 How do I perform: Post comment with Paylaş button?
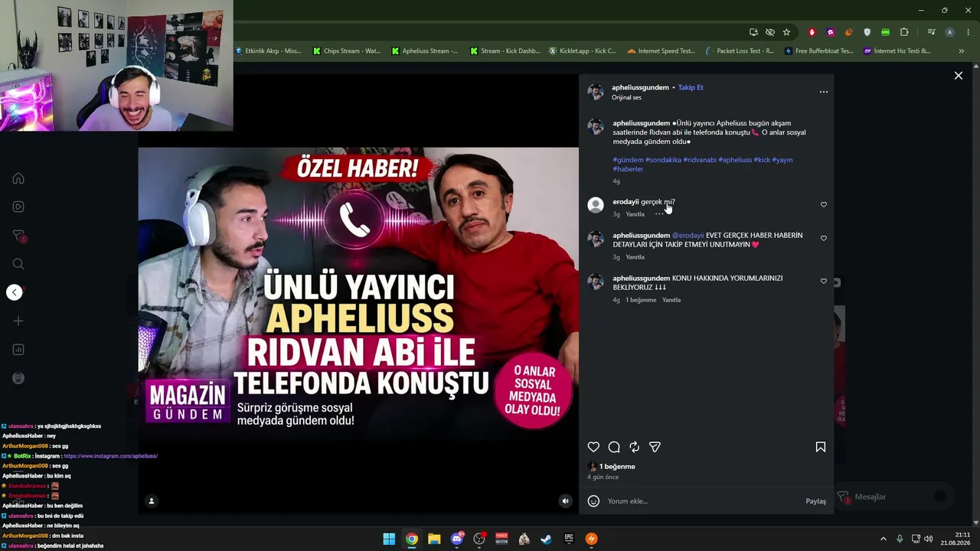815,501
